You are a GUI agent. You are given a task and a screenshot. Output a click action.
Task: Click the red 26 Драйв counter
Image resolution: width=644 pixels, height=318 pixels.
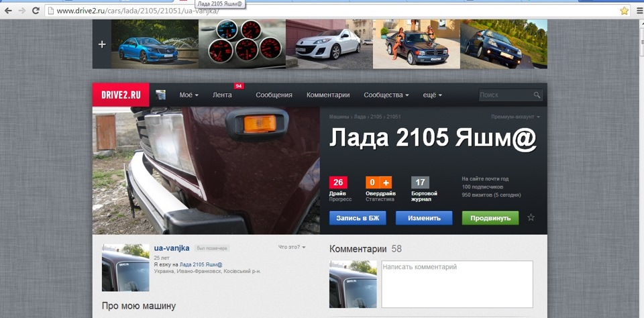coord(338,182)
